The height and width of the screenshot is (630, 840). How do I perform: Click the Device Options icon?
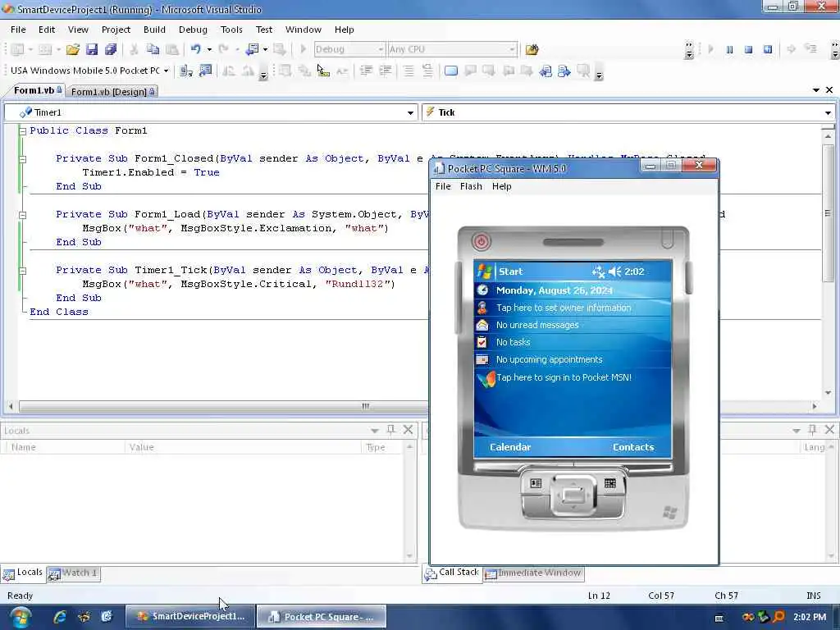tap(205, 71)
